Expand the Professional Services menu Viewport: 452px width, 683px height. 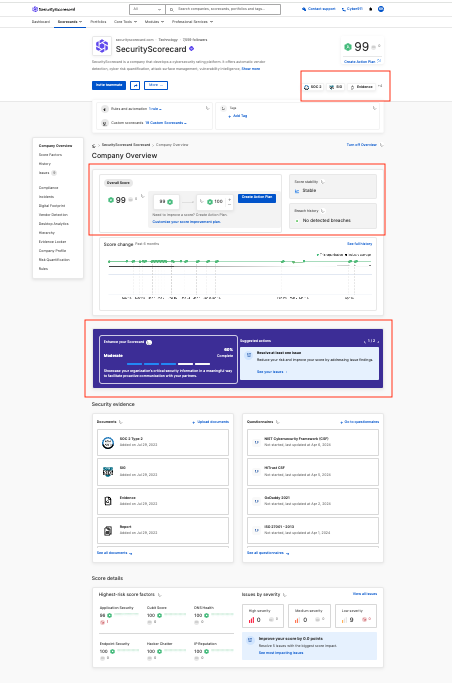[x=192, y=22]
